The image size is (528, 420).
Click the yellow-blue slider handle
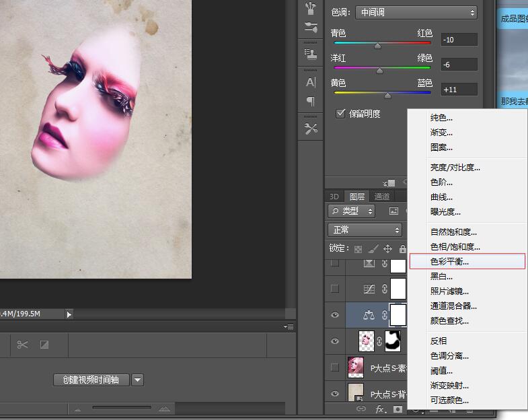(x=387, y=96)
